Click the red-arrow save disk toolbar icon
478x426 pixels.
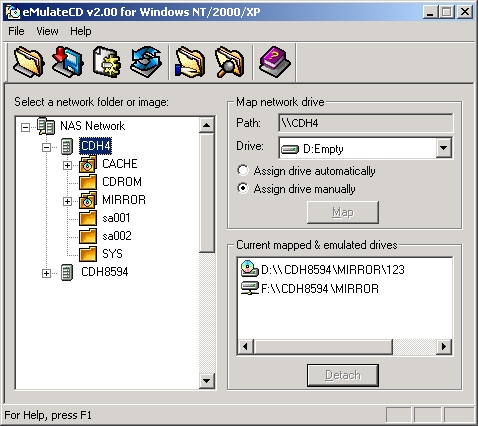click(68, 62)
